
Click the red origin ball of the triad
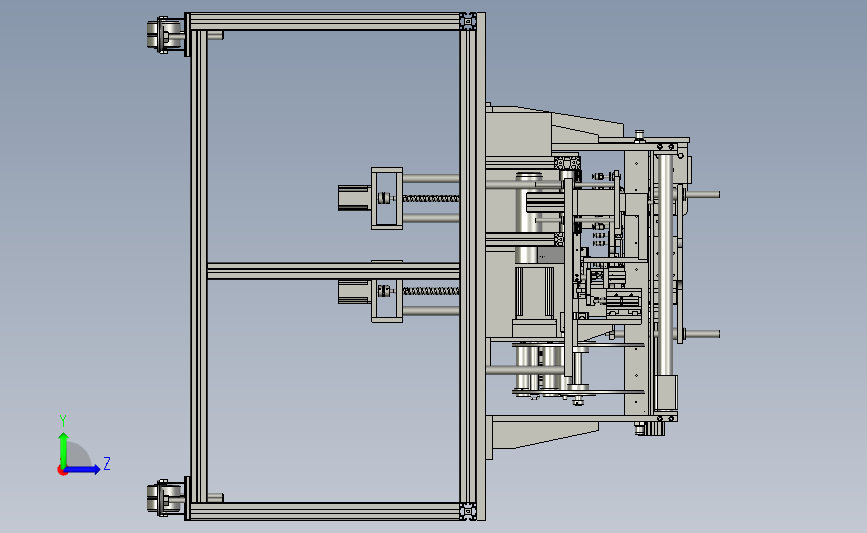[x=62, y=471]
